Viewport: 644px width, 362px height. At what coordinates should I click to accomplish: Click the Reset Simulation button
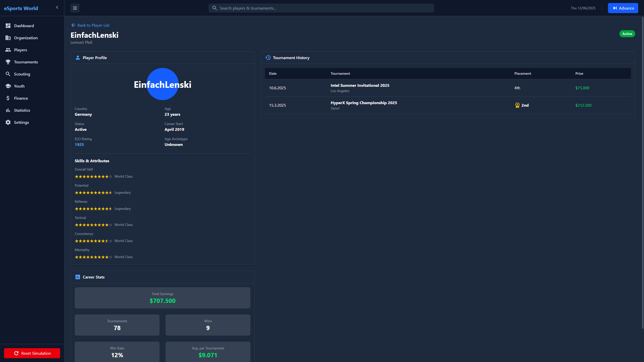coord(32,353)
